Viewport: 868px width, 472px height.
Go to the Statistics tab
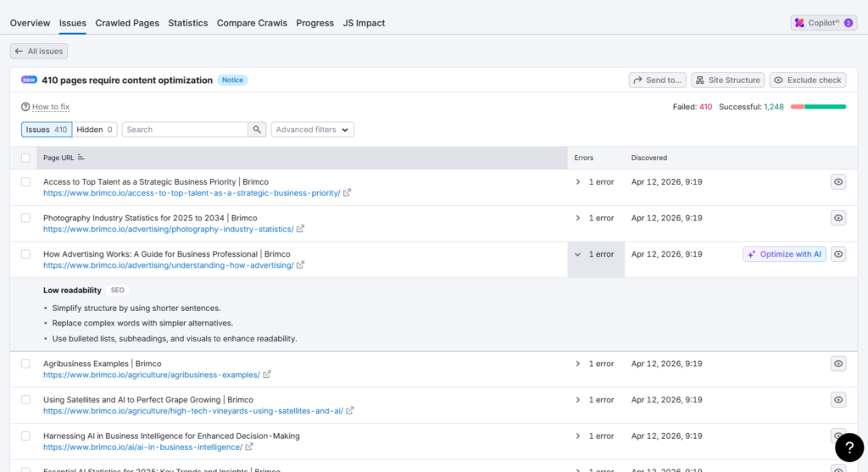click(x=188, y=23)
